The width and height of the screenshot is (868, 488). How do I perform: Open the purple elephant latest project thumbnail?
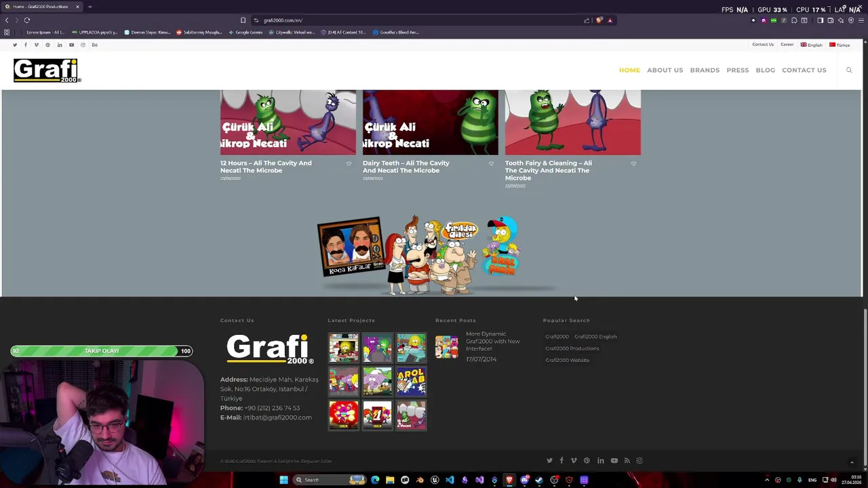click(377, 381)
